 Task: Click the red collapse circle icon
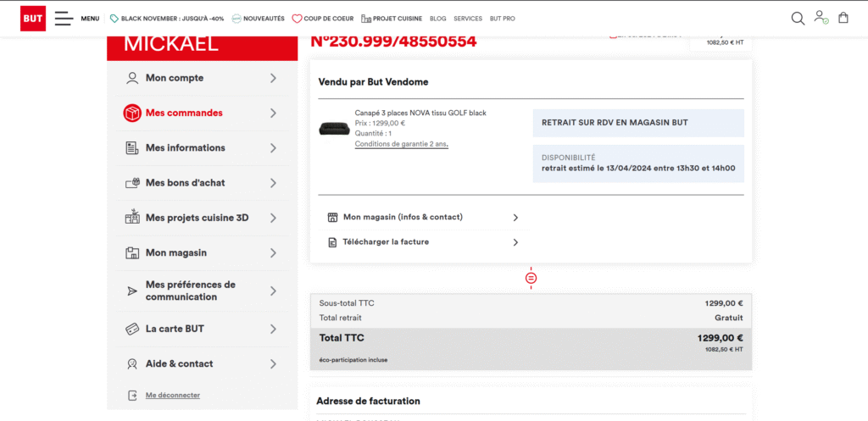(531, 278)
